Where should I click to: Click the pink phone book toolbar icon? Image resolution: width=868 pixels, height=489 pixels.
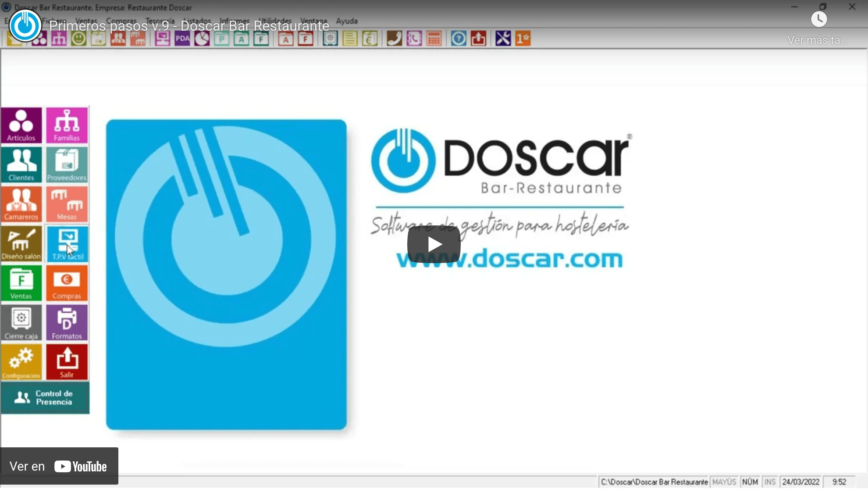point(414,39)
